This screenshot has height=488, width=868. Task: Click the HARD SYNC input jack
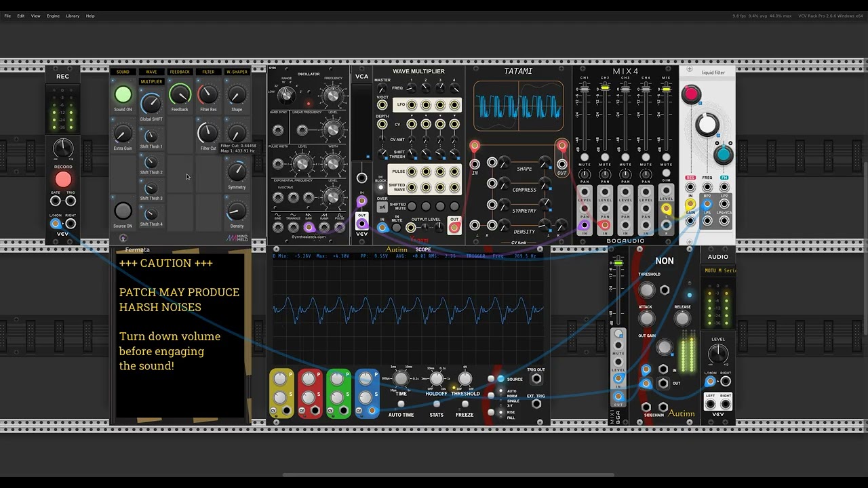point(278,130)
